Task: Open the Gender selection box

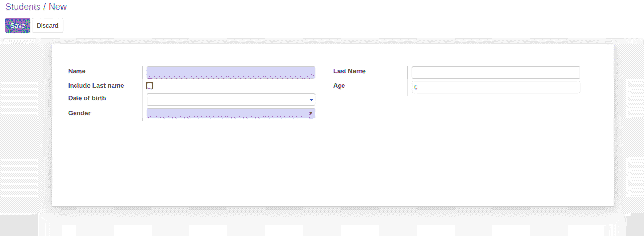Action: 226,114
